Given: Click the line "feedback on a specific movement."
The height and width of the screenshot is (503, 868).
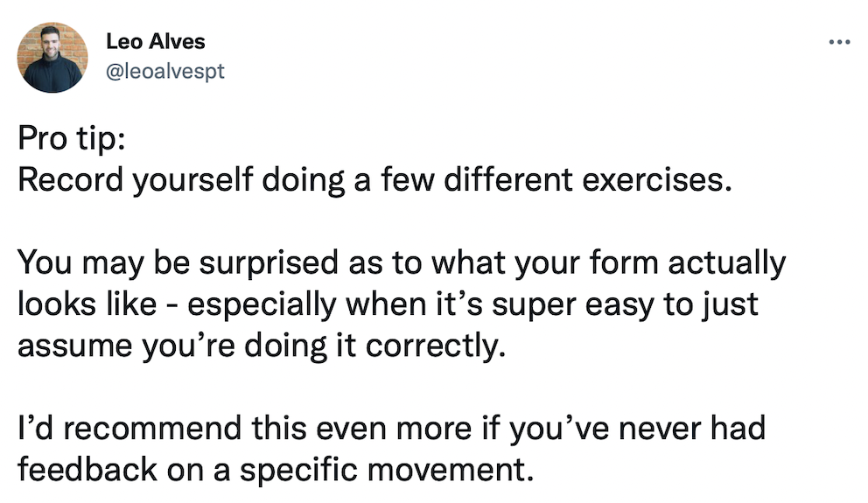Looking at the screenshot, I should pyautogui.click(x=276, y=470).
